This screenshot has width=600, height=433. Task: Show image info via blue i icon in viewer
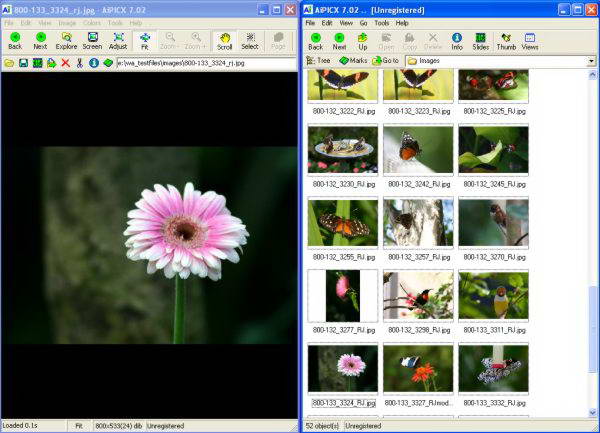point(94,63)
